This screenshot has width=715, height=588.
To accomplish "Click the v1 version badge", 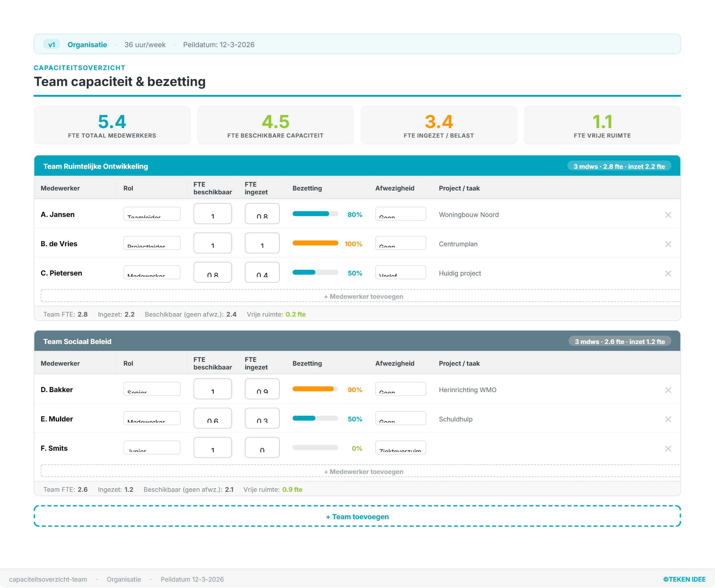I will point(52,45).
